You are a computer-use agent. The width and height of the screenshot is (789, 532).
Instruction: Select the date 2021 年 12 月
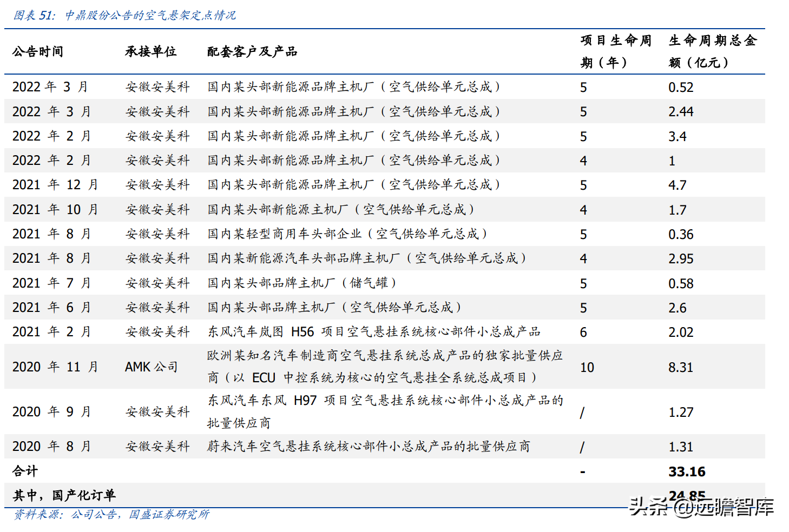coord(55,185)
